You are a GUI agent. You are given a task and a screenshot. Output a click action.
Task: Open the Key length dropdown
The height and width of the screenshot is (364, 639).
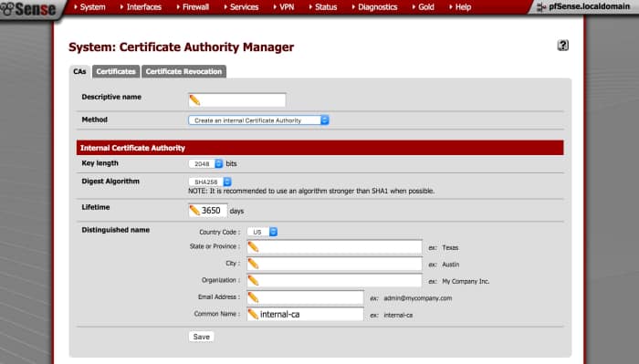pyautogui.click(x=205, y=163)
